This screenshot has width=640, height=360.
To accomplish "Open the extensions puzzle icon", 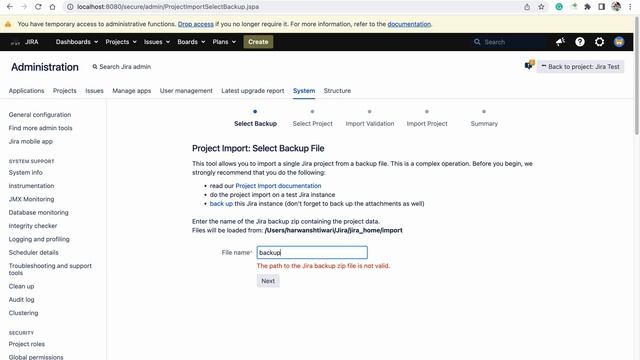I will click(x=587, y=7).
